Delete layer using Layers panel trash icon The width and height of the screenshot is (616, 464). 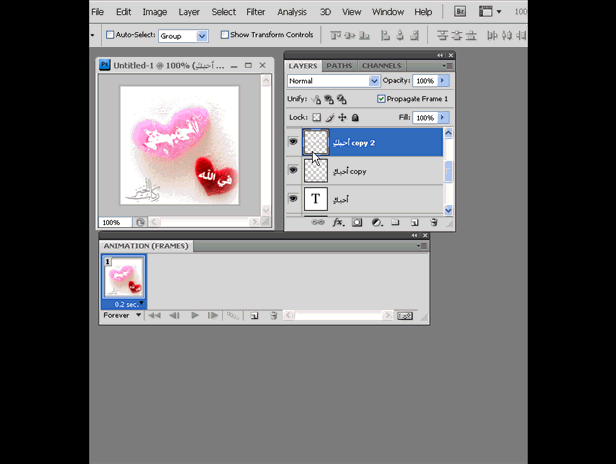pyautogui.click(x=433, y=223)
